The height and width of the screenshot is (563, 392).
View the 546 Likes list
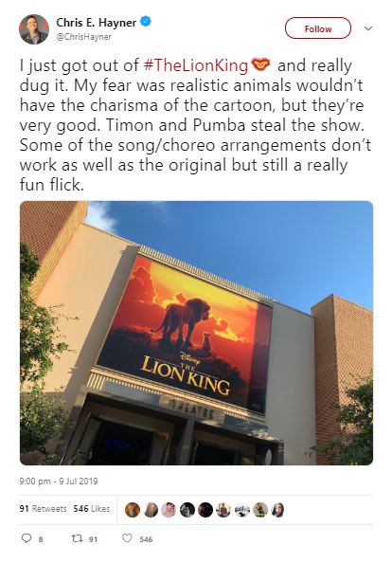pyautogui.click(x=92, y=509)
